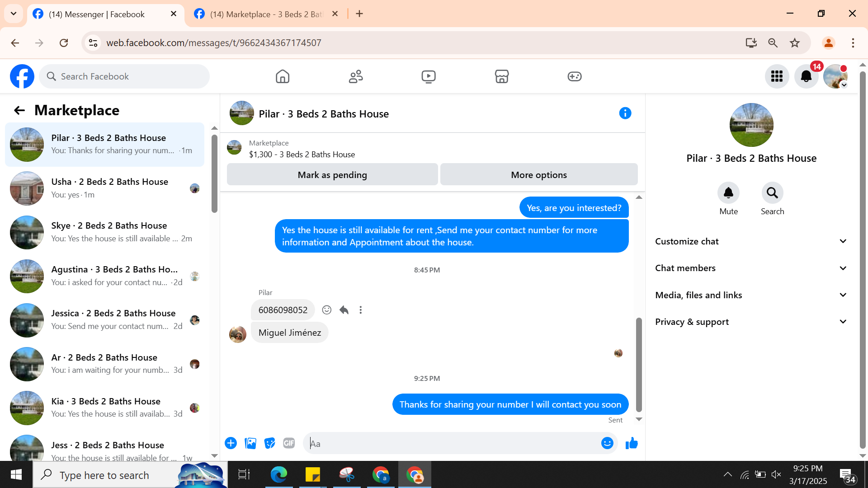Switch to the Marketplace 3 Beds tab

[x=267, y=14]
